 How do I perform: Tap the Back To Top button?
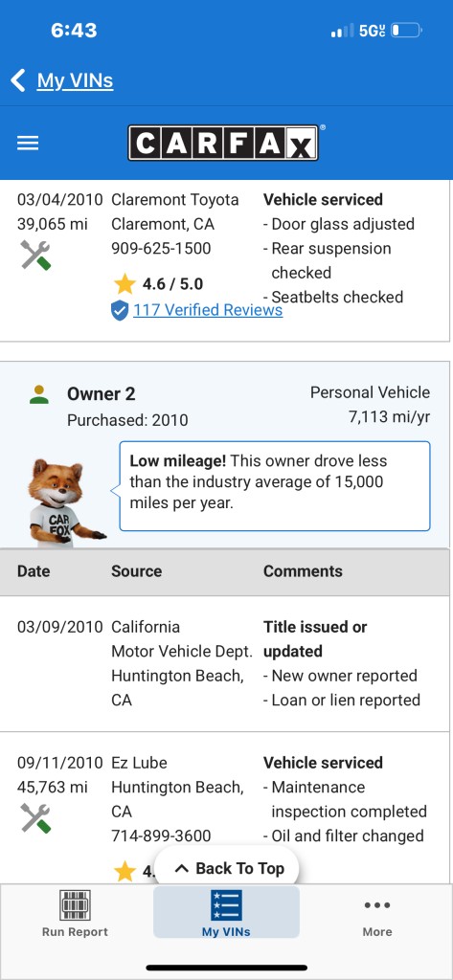226,868
